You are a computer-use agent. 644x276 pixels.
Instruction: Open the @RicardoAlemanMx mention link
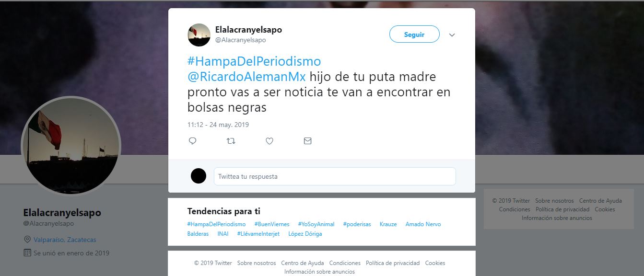click(x=246, y=77)
